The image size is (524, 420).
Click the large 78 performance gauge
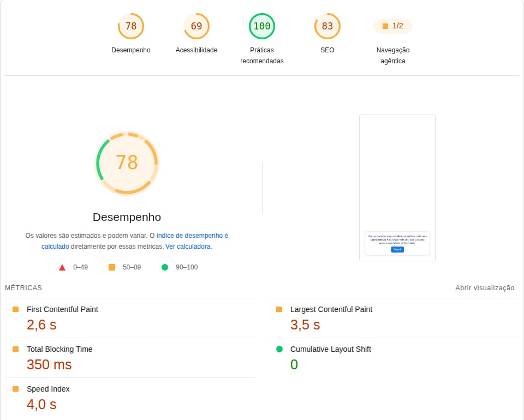127,163
